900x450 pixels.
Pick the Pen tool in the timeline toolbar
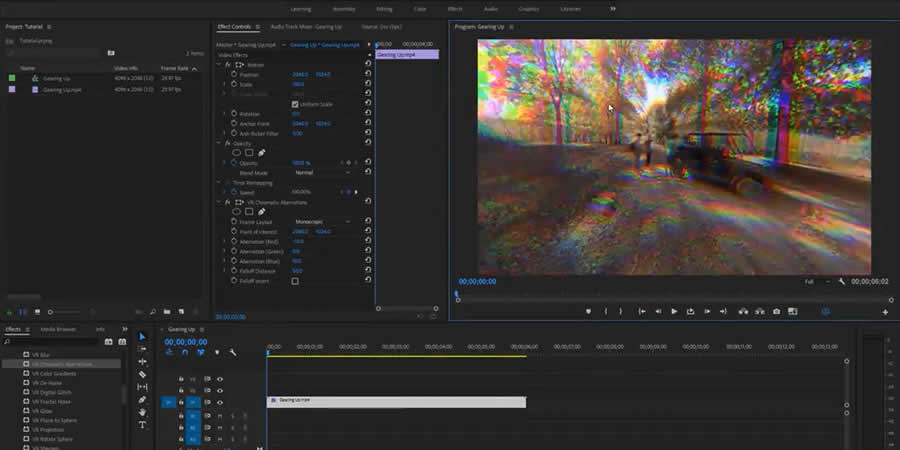(142, 399)
